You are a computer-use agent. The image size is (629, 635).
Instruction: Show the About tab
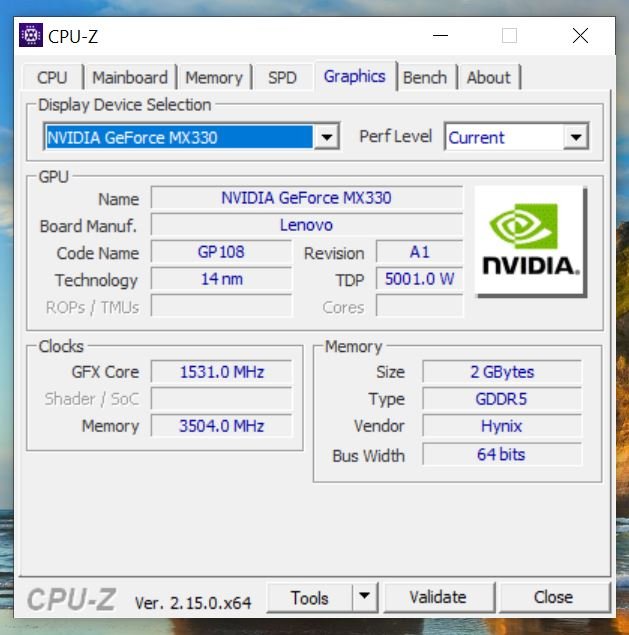pos(488,77)
